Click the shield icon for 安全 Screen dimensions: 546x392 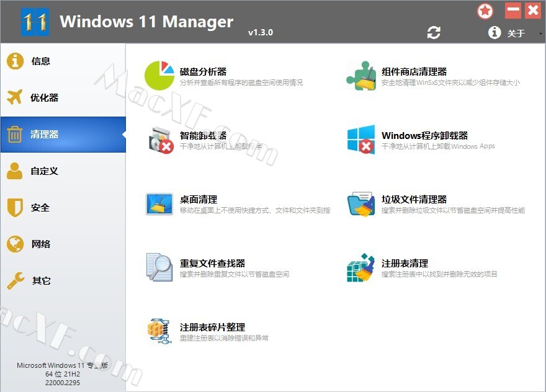point(15,208)
